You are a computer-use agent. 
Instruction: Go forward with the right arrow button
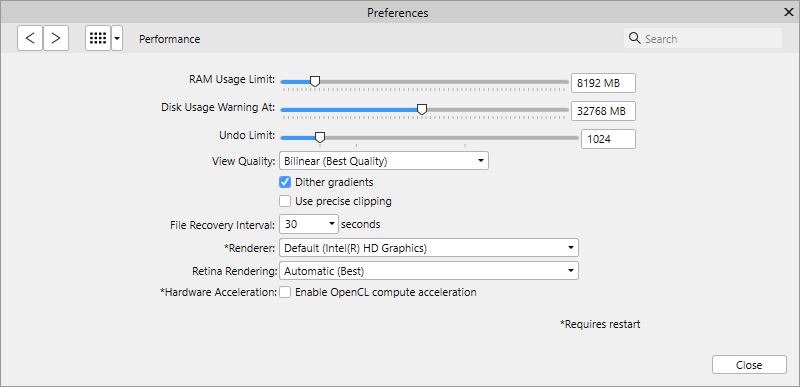(56, 38)
